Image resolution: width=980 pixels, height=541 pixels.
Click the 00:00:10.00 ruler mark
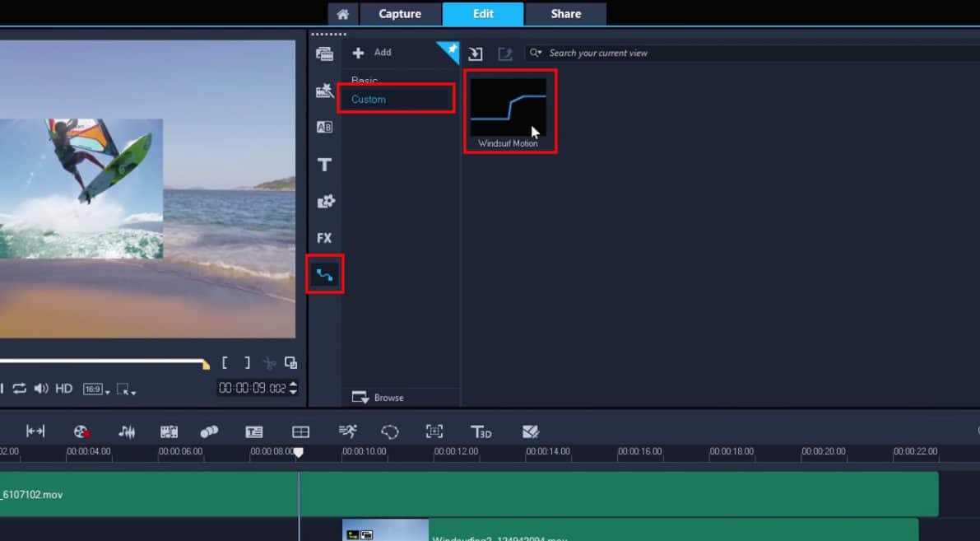365,451
